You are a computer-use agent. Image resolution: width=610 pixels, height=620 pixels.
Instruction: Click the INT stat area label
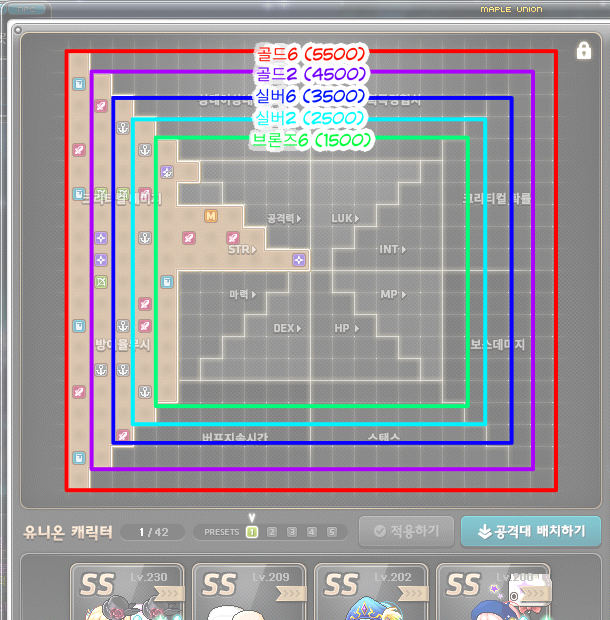(392, 250)
